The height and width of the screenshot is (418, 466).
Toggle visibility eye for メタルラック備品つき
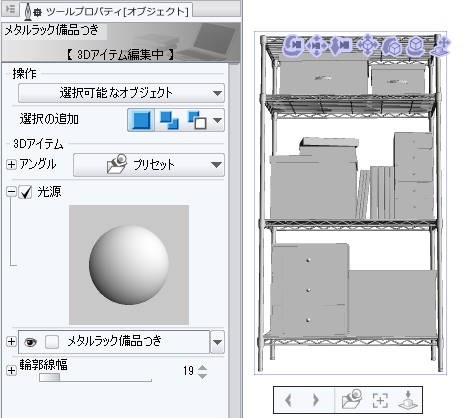coord(30,342)
